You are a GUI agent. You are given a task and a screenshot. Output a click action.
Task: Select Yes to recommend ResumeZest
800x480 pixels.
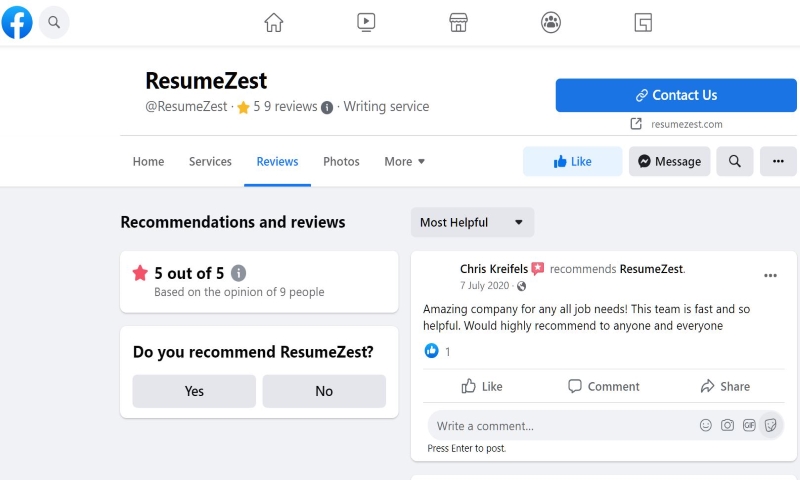(194, 391)
